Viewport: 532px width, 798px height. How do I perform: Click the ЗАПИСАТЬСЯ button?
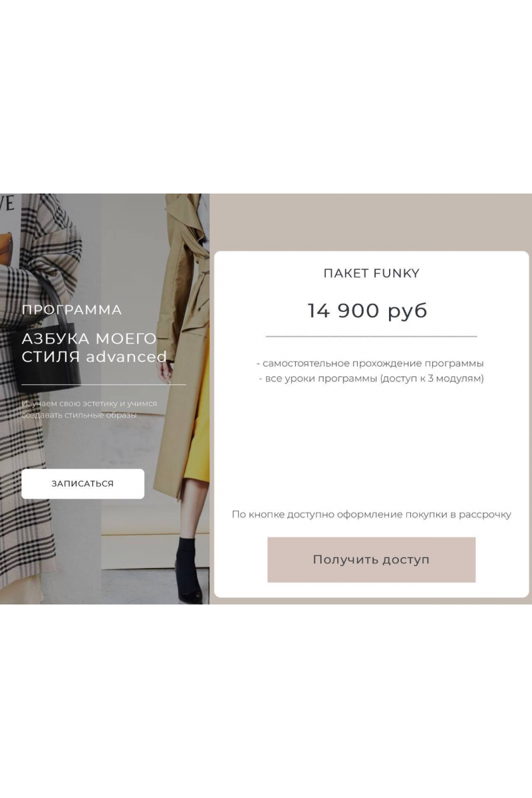tap(82, 483)
